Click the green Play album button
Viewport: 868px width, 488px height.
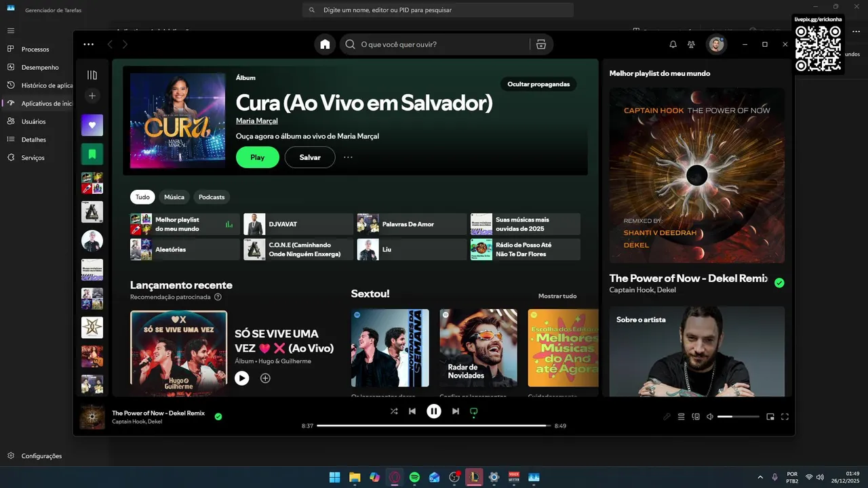pyautogui.click(x=258, y=157)
